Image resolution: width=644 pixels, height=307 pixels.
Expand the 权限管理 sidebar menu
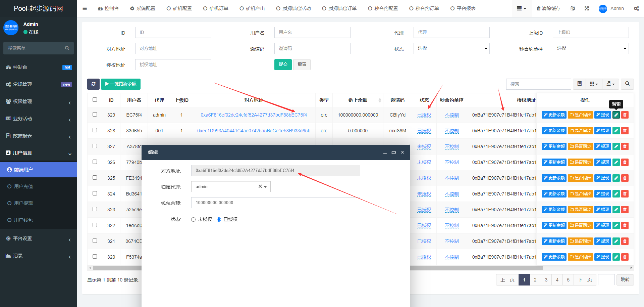pos(39,102)
